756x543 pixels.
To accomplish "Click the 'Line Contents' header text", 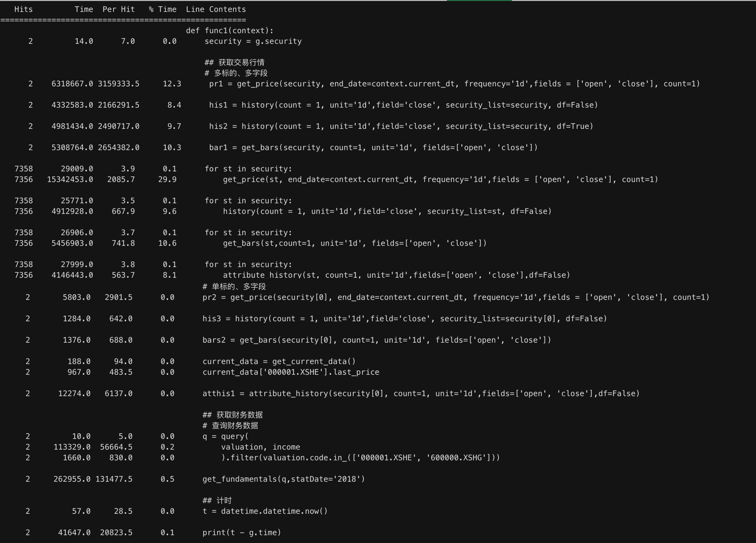I will (x=216, y=9).
